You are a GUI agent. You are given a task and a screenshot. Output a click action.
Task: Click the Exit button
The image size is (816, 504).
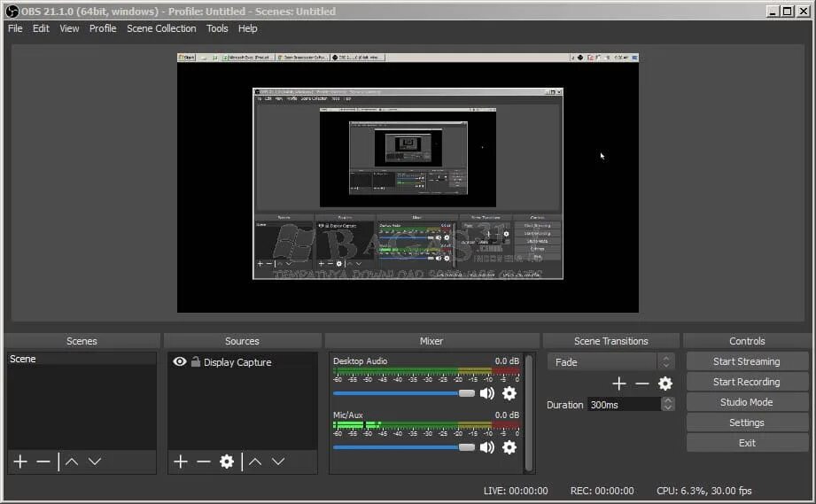tap(747, 443)
